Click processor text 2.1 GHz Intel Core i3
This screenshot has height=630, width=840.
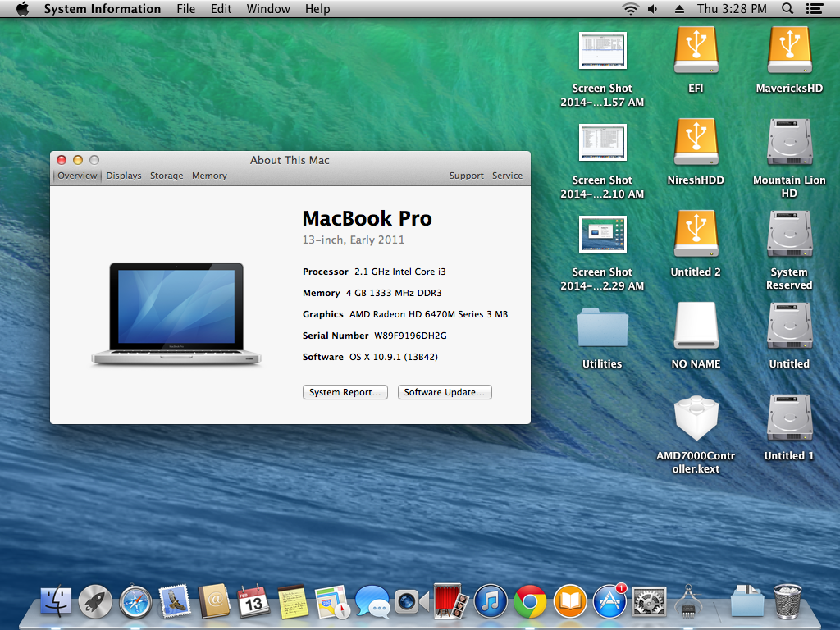(x=400, y=272)
